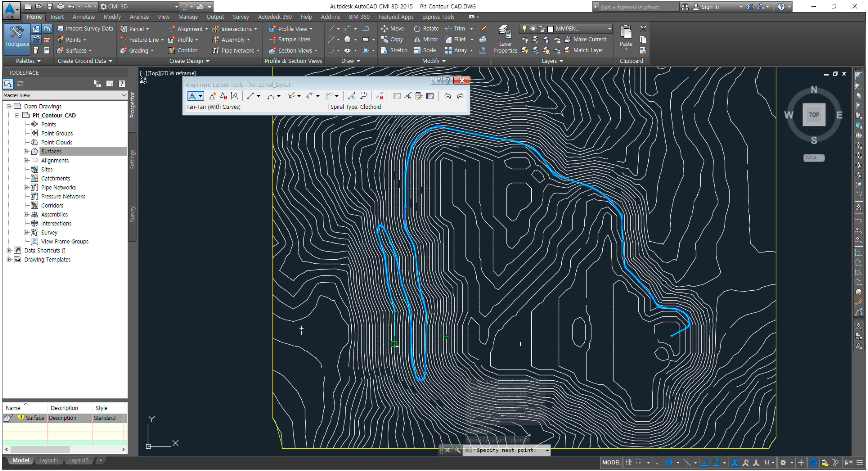Click the Corridor tool

(183, 50)
